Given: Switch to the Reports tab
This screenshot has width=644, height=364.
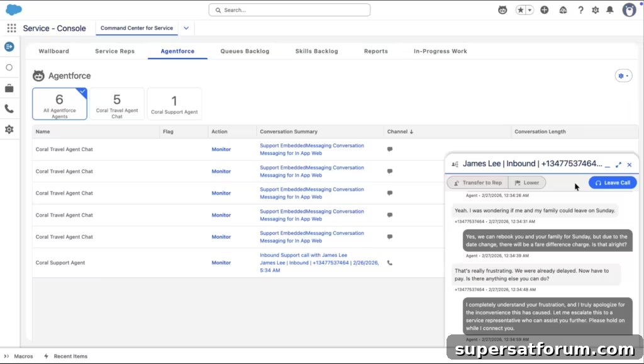Looking at the screenshot, I should pyautogui.click(x=376, y=51).
